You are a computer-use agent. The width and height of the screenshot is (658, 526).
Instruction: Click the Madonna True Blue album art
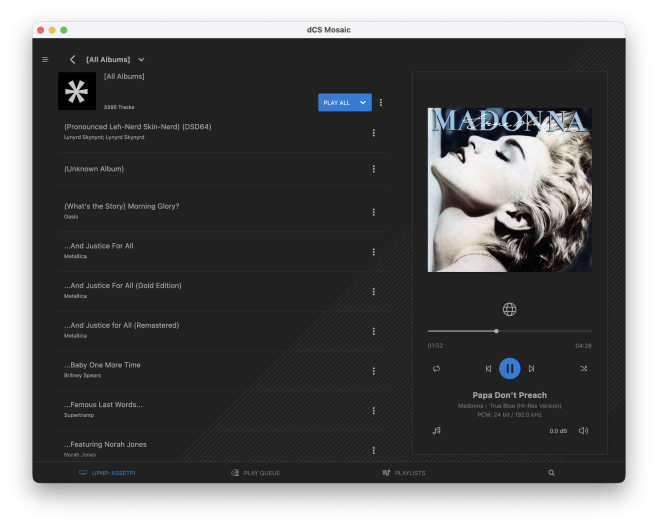(x=509, y=190)
